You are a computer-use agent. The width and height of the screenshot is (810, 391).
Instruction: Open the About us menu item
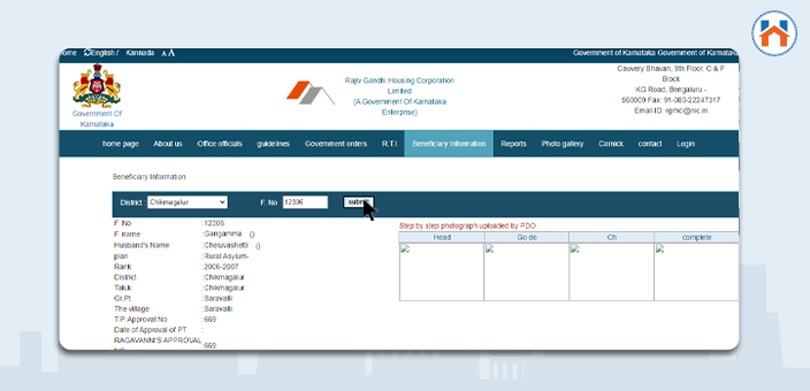167,144
